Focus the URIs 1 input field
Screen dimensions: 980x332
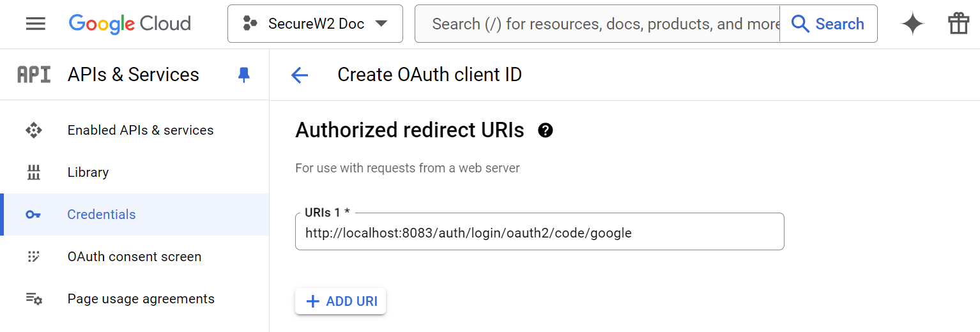[539, 233]
